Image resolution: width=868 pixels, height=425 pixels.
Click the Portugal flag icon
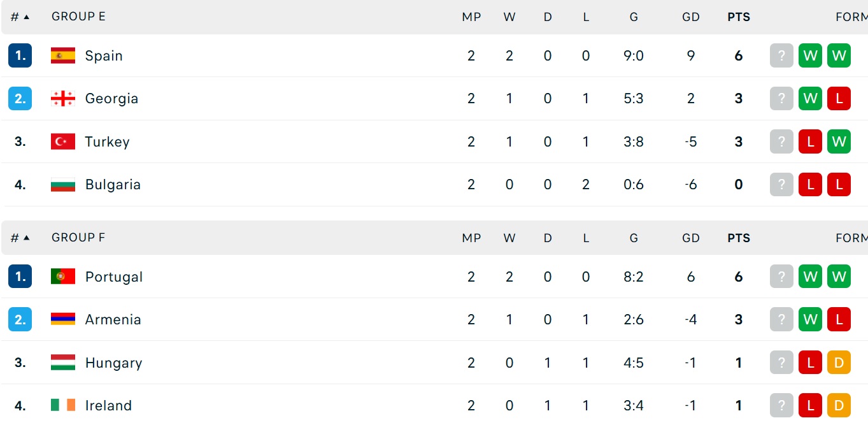coord(63,277)
